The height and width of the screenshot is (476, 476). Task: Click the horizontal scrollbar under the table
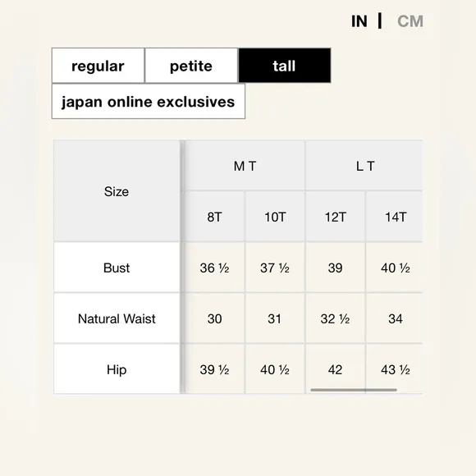click(354, 390)
